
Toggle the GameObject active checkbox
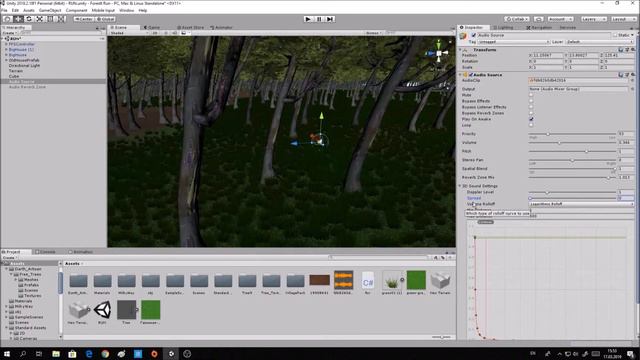point(473,36)
